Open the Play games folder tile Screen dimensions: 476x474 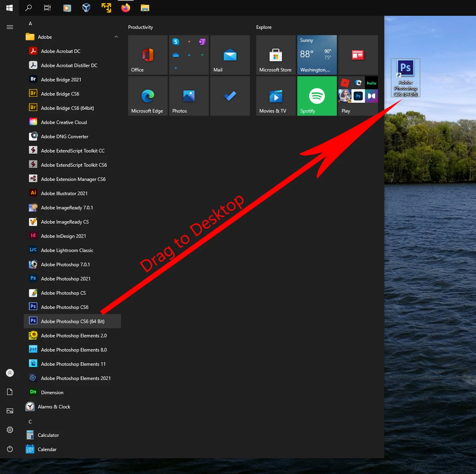point(358,96)
